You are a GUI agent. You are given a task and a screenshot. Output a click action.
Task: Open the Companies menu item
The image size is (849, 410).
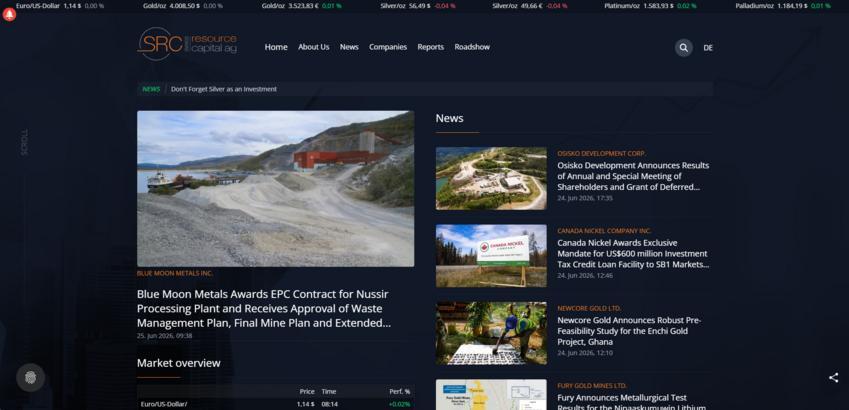coord(388,47)
